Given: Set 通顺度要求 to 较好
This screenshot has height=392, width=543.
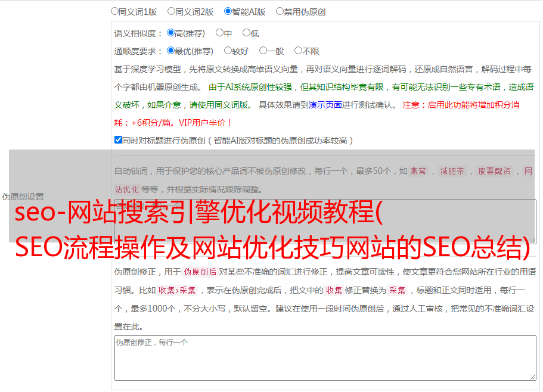Looking at the screenshot, I should [x=228, y=51].
